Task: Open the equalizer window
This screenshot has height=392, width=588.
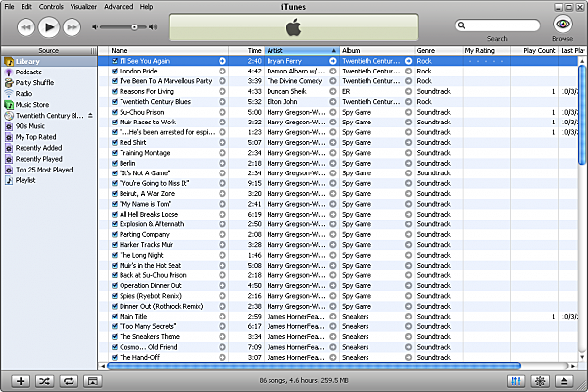Action: [516, 381]
